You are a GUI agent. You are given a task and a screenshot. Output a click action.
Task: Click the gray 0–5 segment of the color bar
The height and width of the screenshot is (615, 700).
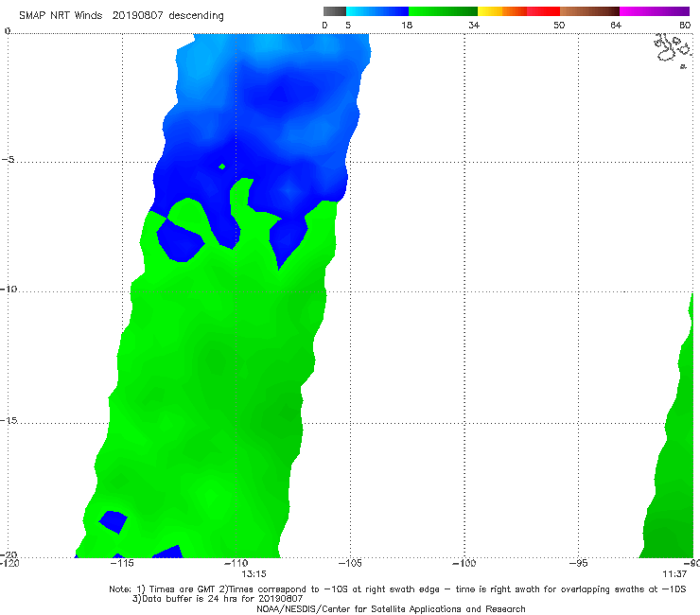point(335,11)
